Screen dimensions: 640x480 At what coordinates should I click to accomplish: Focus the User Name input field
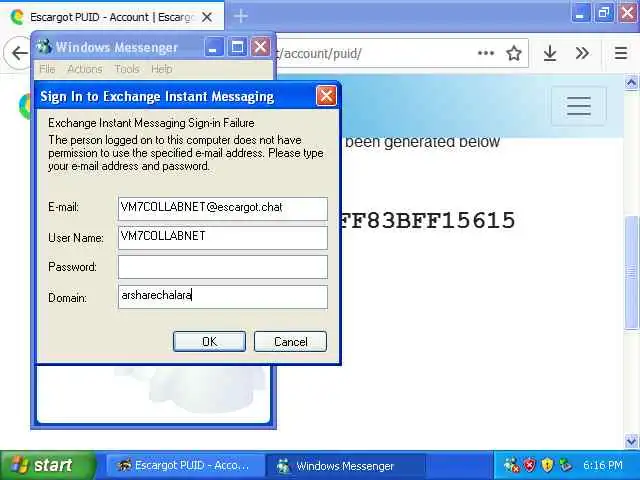coord(223,238)
